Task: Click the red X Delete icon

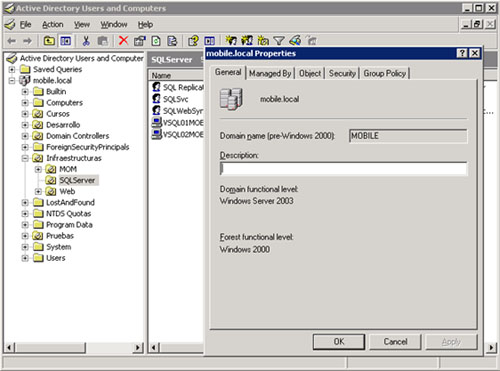Action: [x=123, y=41]
